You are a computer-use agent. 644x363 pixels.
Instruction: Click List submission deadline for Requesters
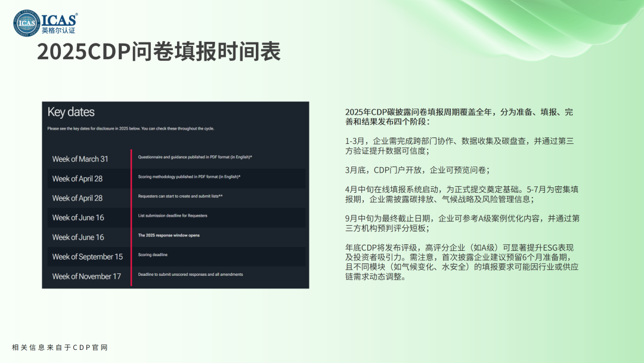(x=173, y=216)
